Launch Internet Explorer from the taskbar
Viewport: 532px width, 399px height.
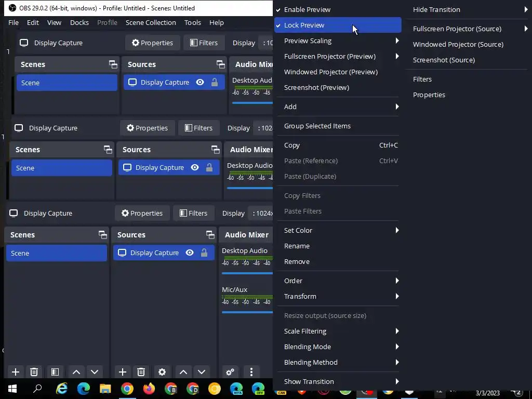pos(61,389)
